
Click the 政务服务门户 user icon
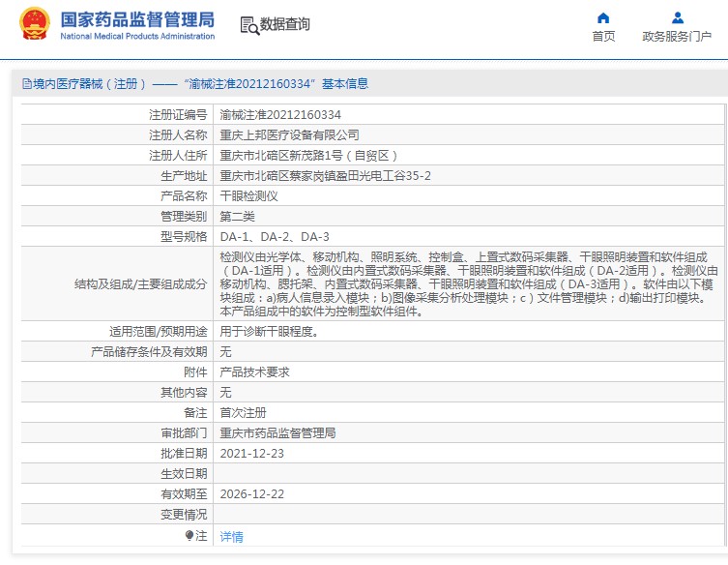(678, 18)
